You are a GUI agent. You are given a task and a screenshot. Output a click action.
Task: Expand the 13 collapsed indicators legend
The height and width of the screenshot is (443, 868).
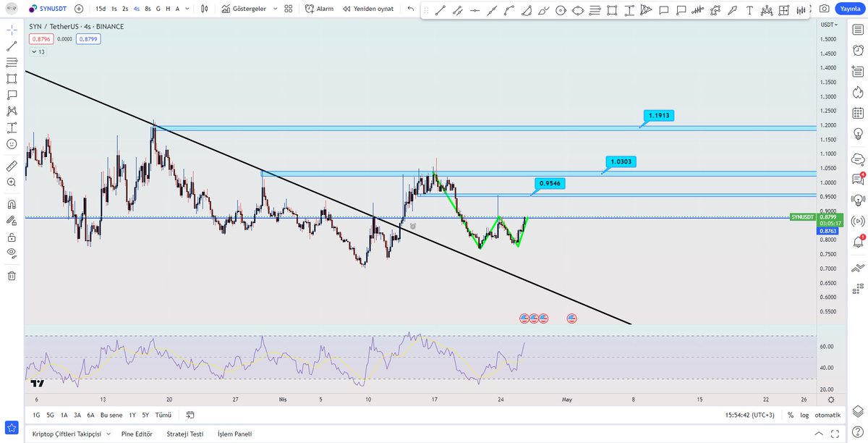coord(38,51)
